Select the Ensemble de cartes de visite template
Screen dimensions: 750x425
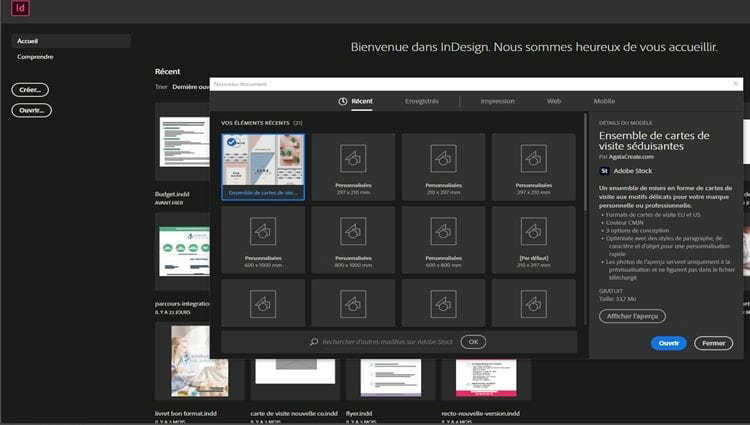[x=263, y=167]
